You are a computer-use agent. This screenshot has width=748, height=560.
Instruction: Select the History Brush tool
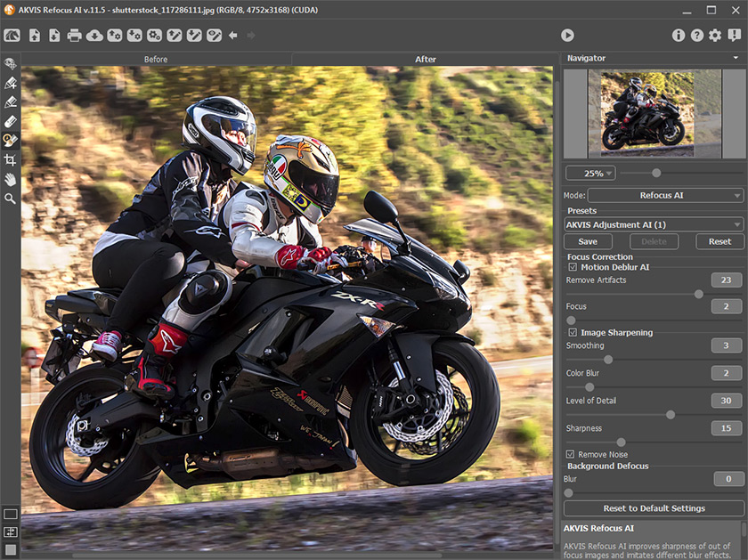tap(11, 141)
